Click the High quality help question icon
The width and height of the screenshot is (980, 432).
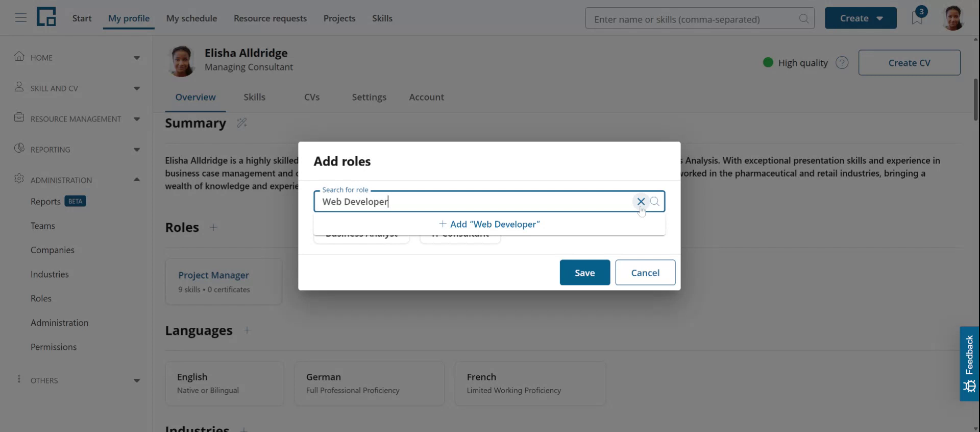[x=842, y=63]
